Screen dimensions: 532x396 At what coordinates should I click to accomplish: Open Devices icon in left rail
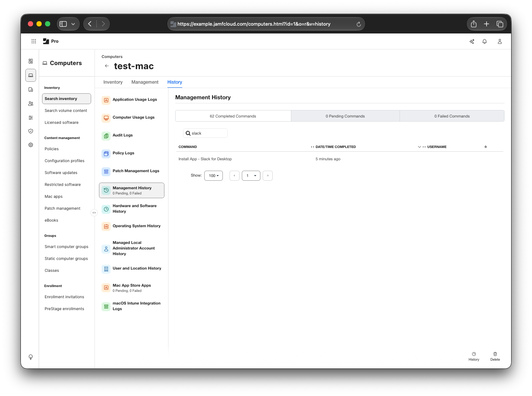[x=31, y=89]
